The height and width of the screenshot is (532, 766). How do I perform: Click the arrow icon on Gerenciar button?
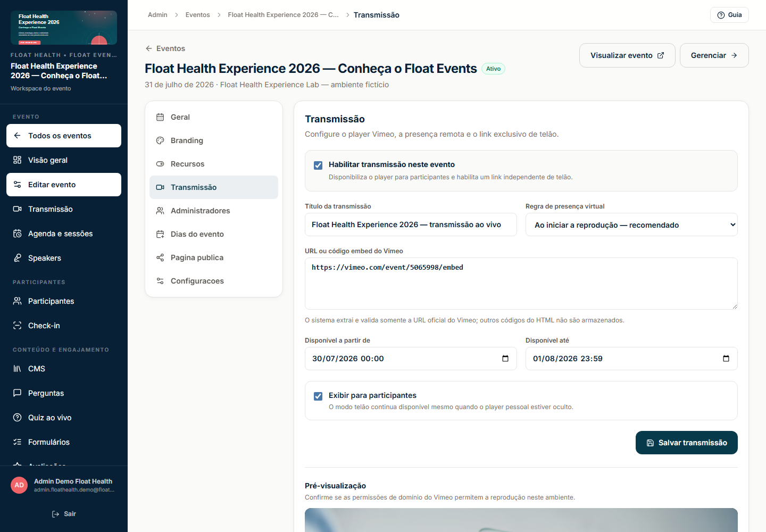(734, 55)
